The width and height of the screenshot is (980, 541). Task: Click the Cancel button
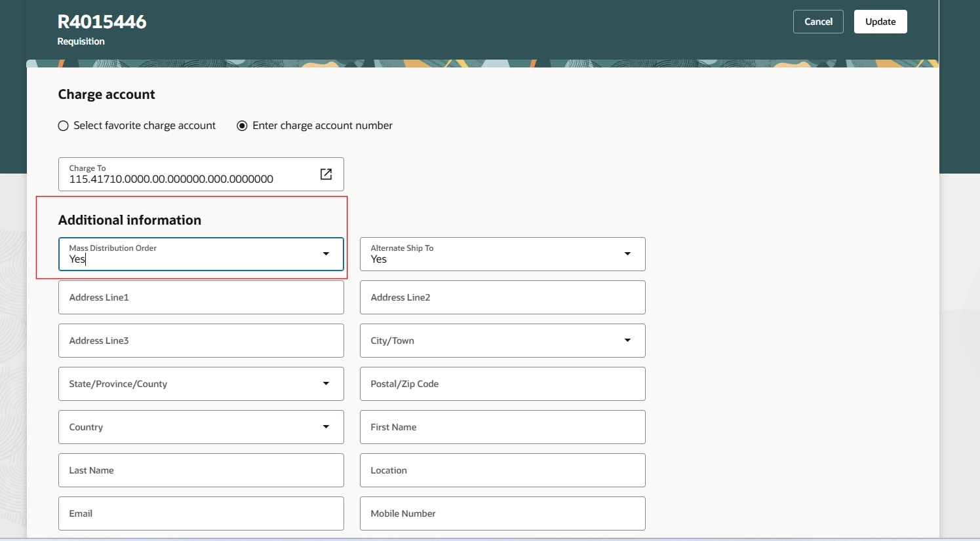click(x=818, y=21)
